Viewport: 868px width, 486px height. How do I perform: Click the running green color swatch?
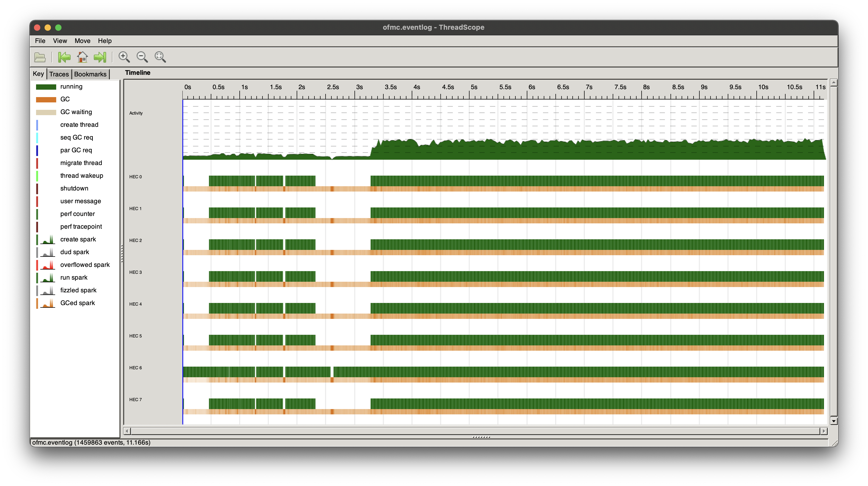coord(46,87)
